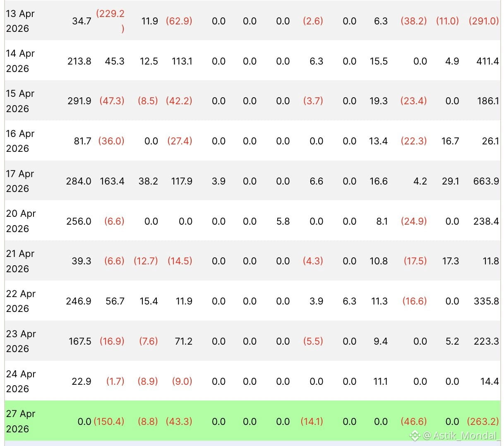Click the (23.4) outflow on 15 Apr
This screenshot has width=504, height=446.
pos(413,101)
